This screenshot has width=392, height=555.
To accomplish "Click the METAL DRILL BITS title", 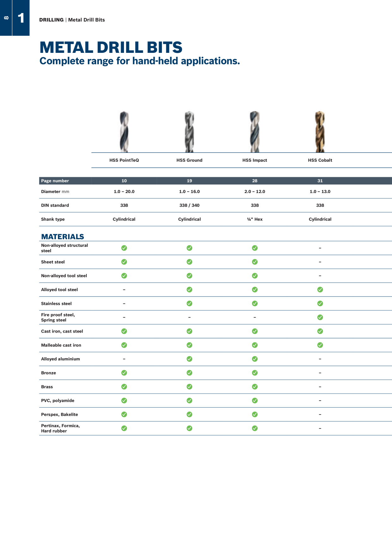I will 111,47.
